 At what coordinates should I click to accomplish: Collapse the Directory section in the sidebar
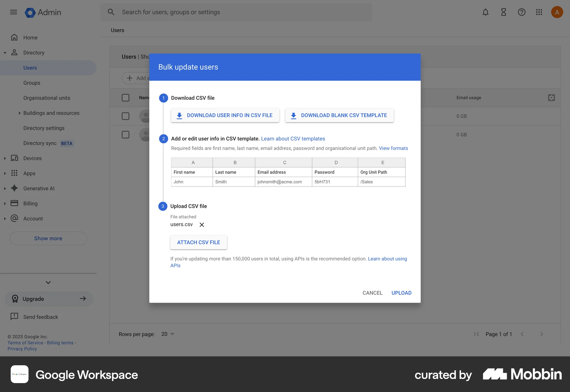tap(5, 53)
